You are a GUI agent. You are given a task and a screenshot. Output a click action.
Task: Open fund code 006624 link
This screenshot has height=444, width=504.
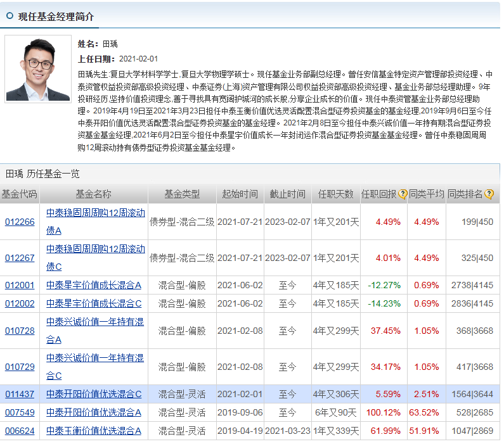click(20, 431)
